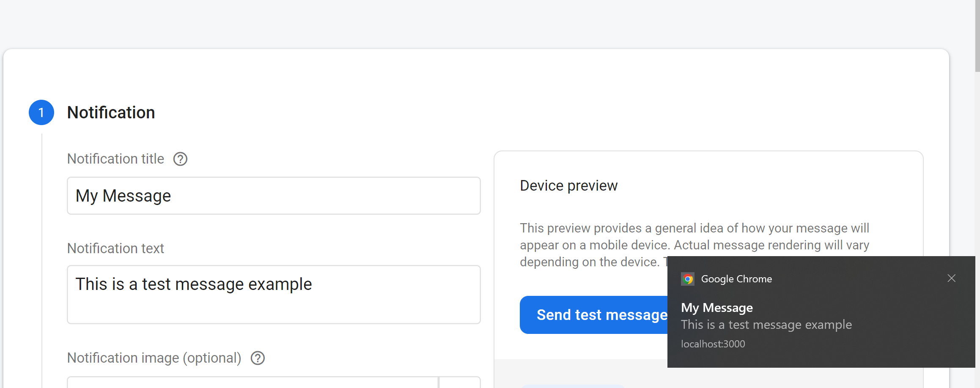
Task: Click the Notification image URL field
Action: (253, 382)
